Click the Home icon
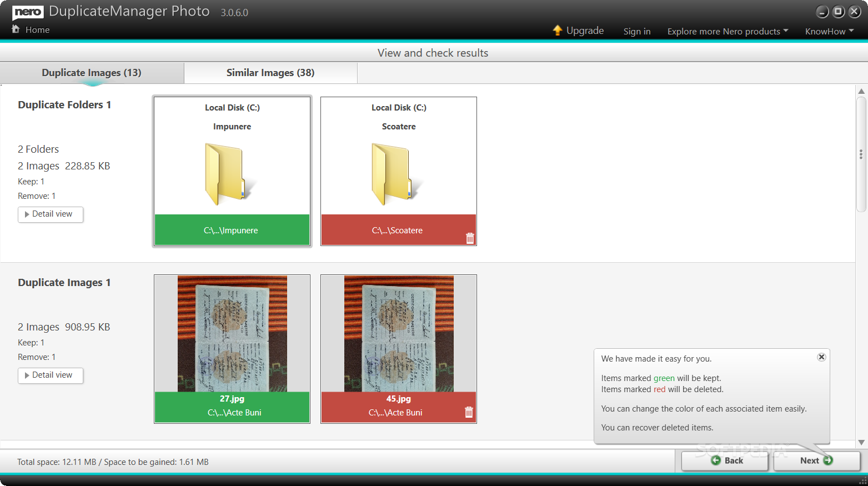The image size is (868, 486). 16,29
